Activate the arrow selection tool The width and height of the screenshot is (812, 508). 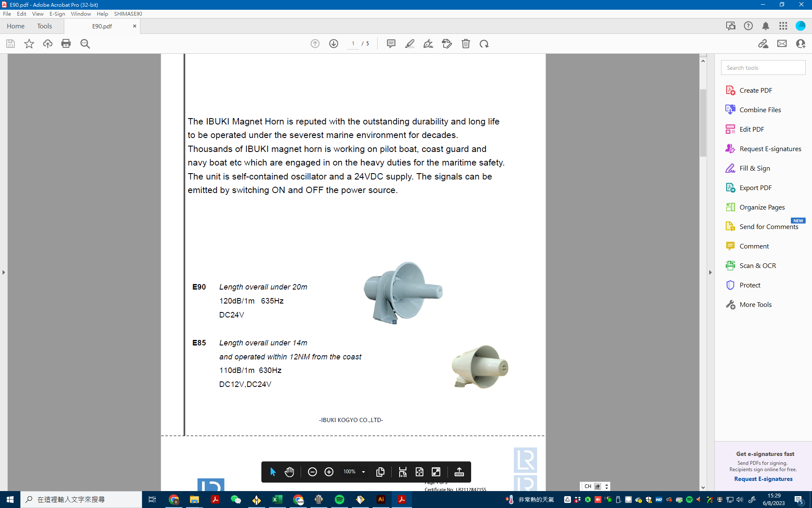coord(273,472)
